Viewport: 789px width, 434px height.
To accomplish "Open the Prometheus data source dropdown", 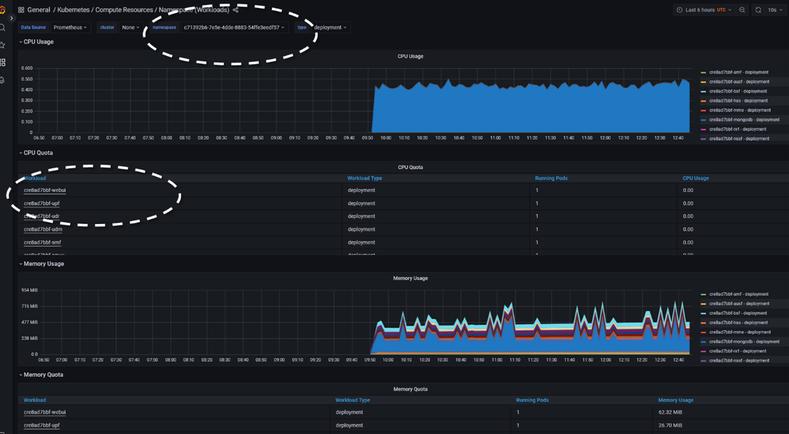I will [x=70, y=28].
